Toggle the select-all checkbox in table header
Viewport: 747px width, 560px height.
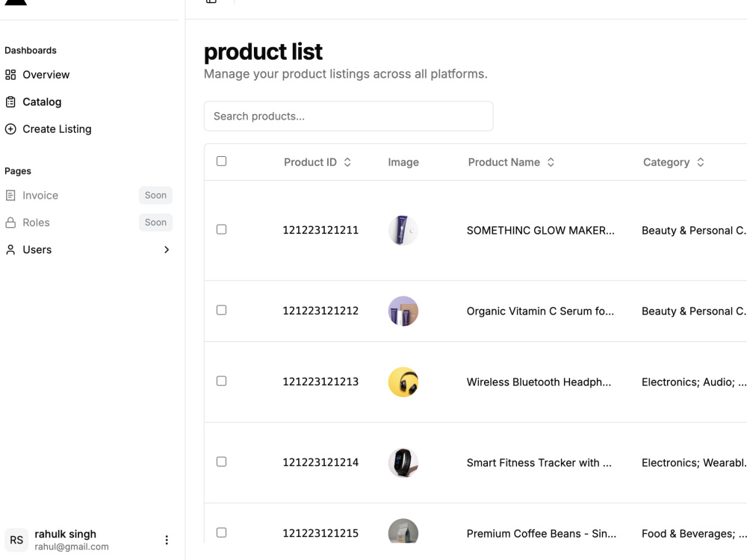[222, 161]
